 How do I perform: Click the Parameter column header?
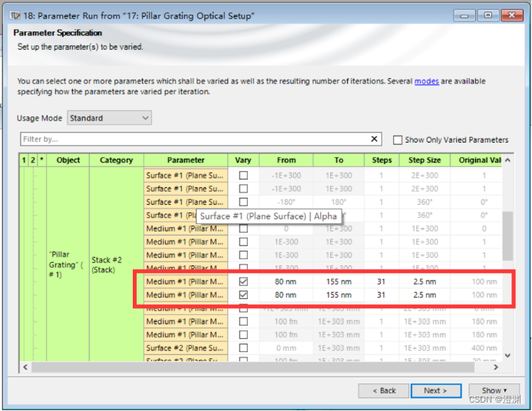[x=186, y=160]
